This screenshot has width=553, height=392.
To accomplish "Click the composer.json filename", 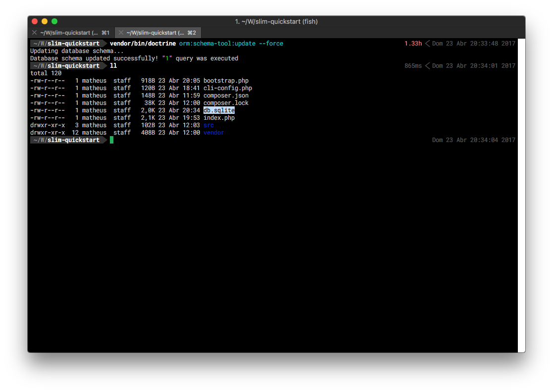I will click(x=226, y=95).
